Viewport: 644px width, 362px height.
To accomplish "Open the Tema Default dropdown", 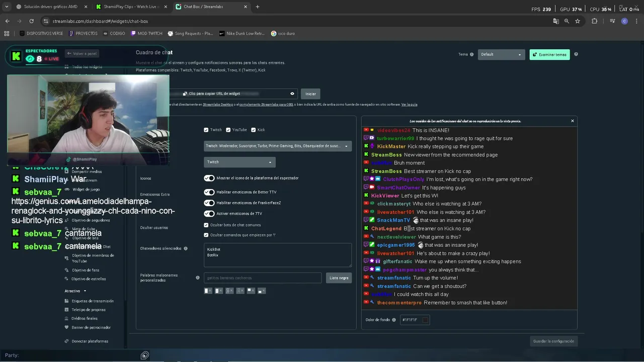I will pos(501,54).
